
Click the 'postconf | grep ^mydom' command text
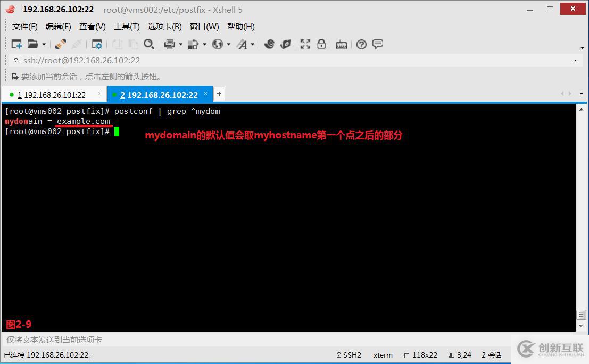click(x=167, y=111)
